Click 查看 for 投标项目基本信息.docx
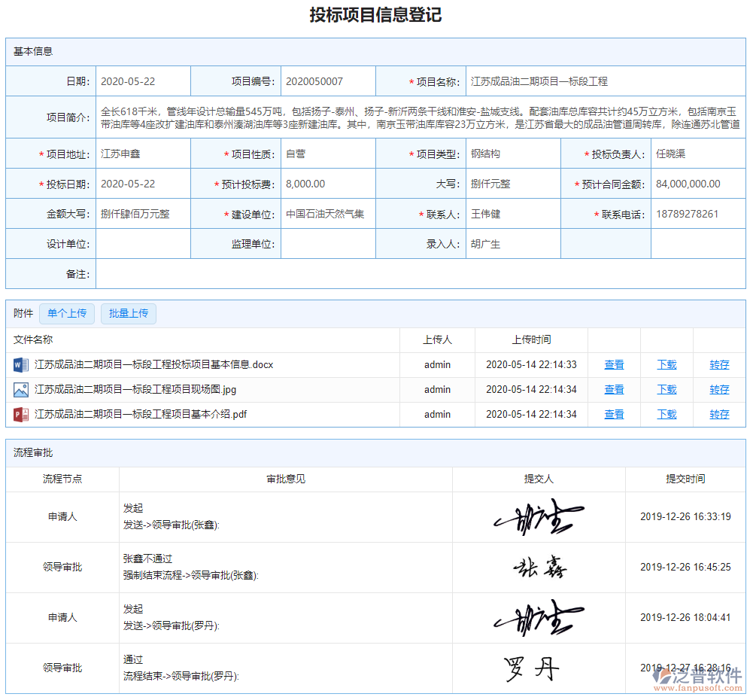 [614, 364]
